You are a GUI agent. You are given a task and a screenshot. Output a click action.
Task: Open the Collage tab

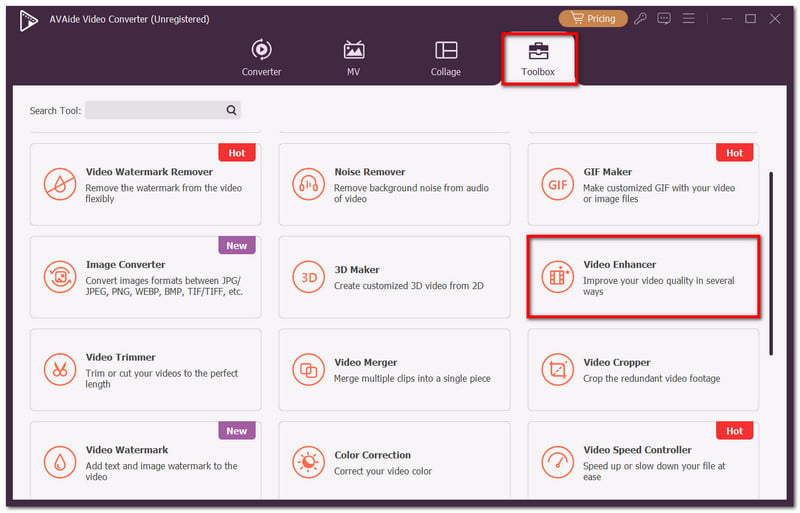445,58
